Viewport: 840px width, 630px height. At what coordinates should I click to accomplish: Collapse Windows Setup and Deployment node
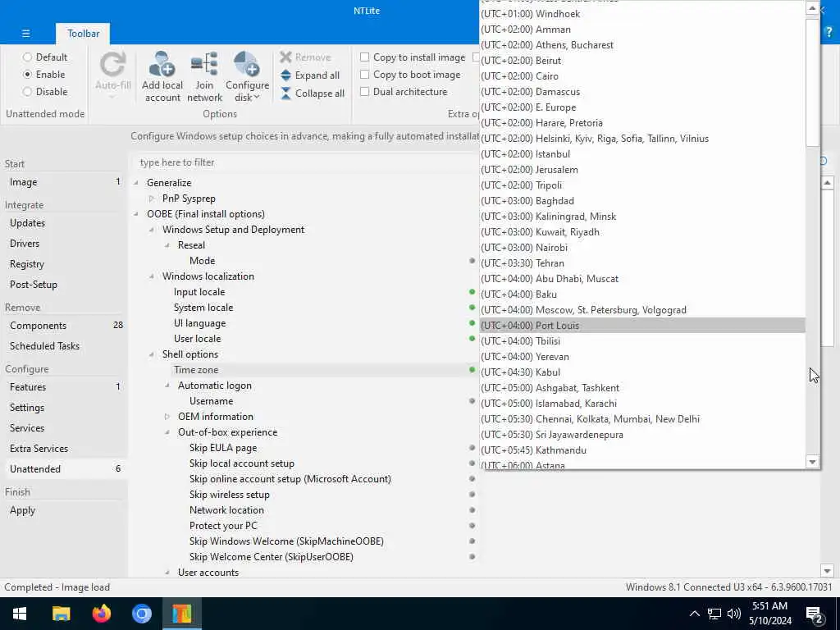[152, 230]
